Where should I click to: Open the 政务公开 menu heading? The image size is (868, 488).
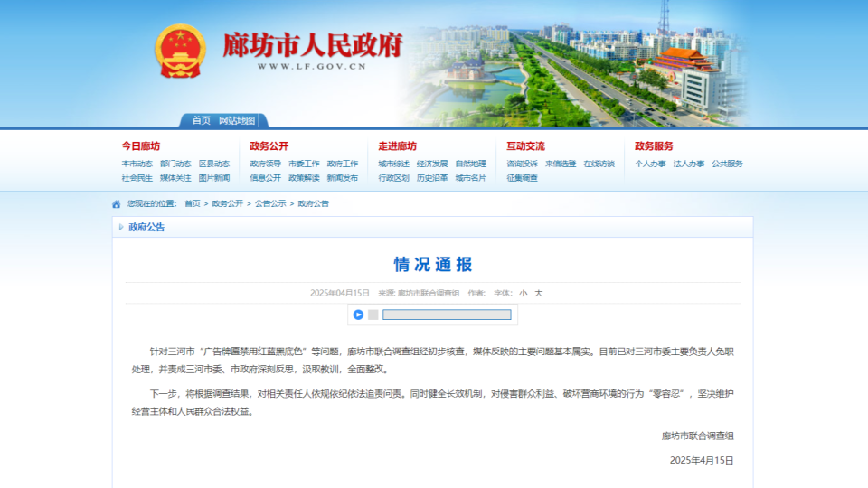pos(269,146)
